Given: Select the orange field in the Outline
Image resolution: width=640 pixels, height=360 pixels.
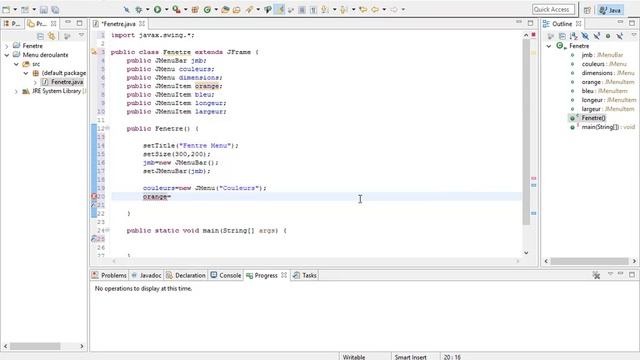Looking at the screenshot, I should [603, 82].
